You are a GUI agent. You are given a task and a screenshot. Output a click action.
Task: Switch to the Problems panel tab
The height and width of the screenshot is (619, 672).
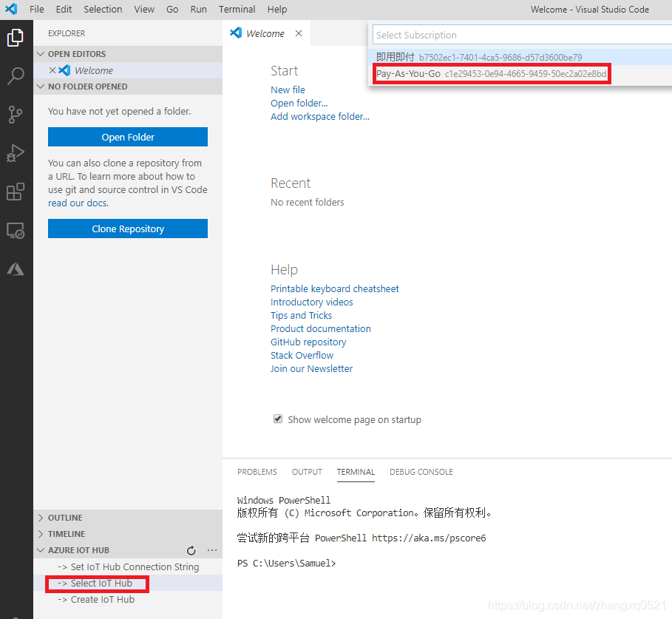click(257, 472)
